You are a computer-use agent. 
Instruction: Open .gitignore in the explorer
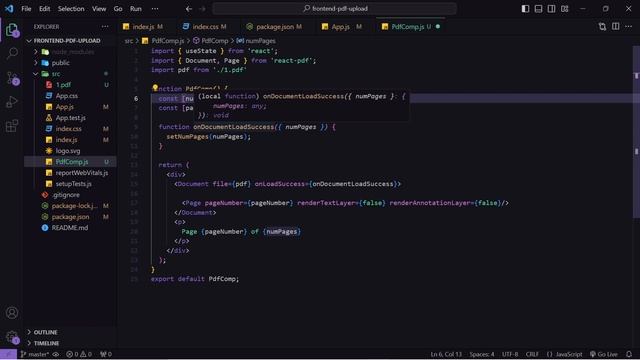click(x=70, y=195)
